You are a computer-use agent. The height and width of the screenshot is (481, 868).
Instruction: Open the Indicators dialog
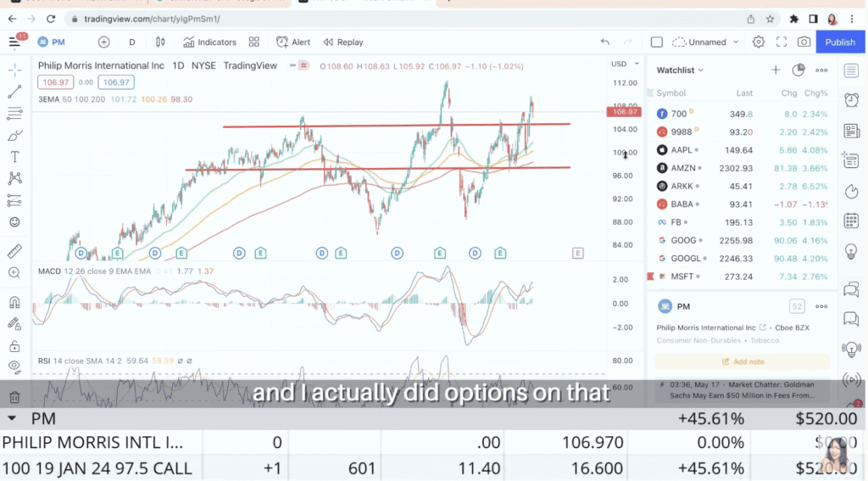tap(210, 42)
